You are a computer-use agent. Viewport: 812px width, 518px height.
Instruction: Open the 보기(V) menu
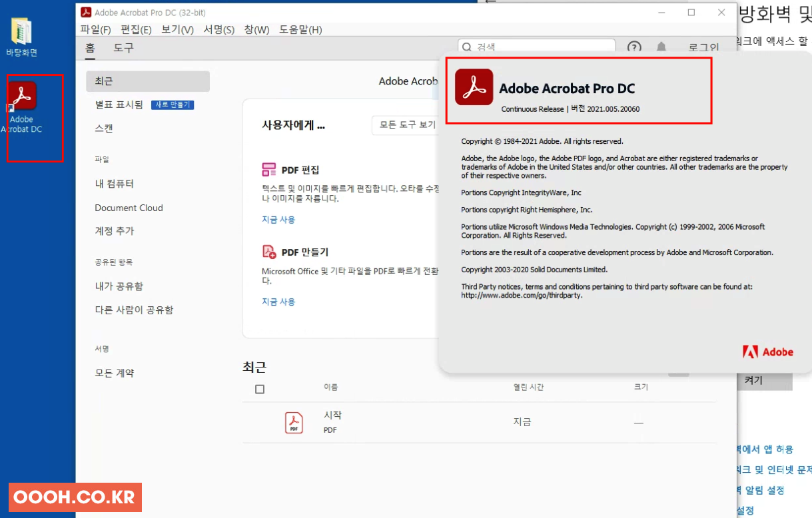(x=177, y=29)
